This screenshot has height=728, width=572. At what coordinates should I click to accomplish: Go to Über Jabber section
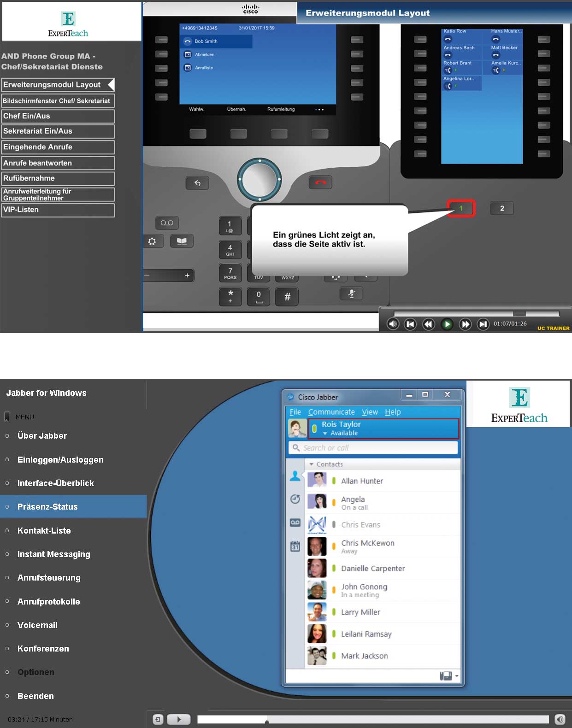click(42, 436)
